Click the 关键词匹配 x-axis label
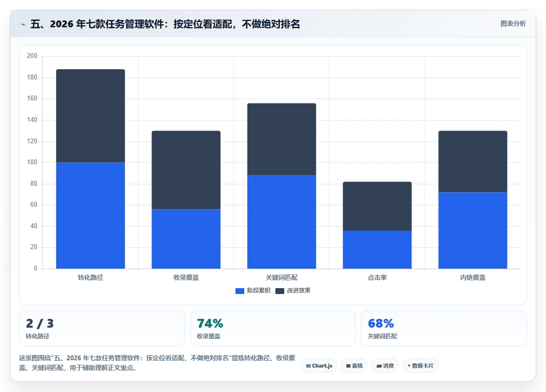 [x=282, y=278]
